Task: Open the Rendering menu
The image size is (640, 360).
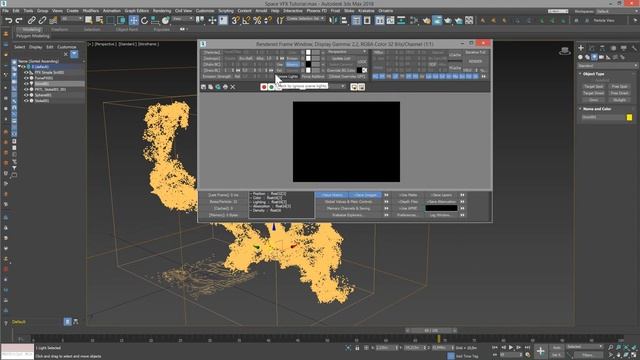Action: click(x=162, y=11)
